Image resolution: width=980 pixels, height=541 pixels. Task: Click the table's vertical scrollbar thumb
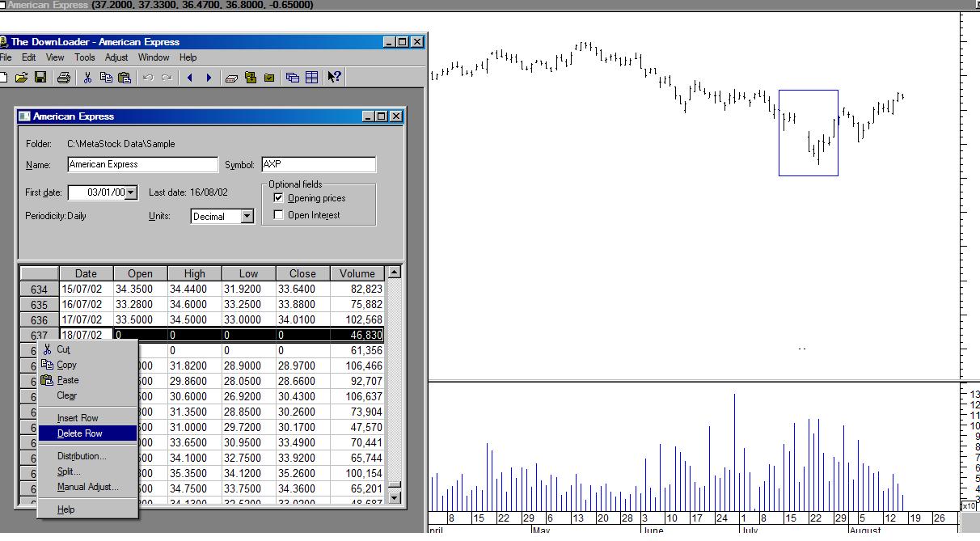click(394, 485)
